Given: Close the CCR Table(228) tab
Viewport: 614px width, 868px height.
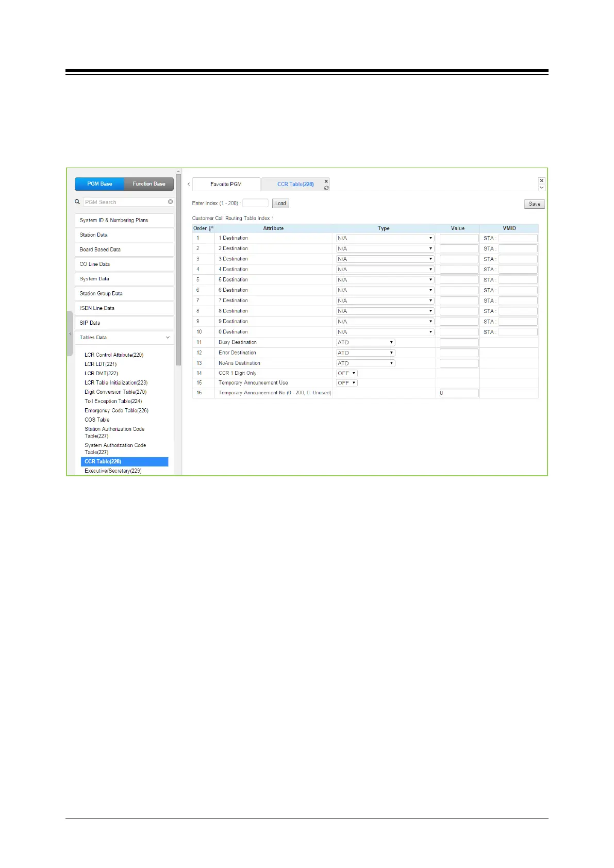Looking at the screenshot, I should coord(326,181).
